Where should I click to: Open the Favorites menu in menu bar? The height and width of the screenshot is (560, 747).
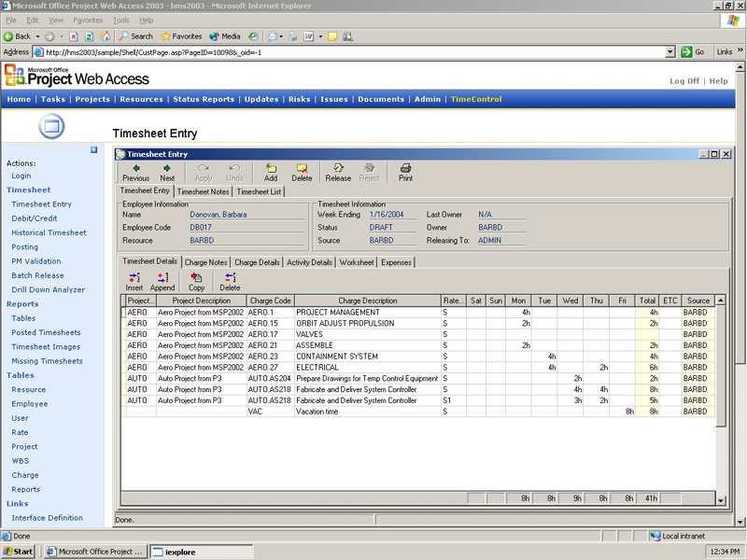(88, 21)
